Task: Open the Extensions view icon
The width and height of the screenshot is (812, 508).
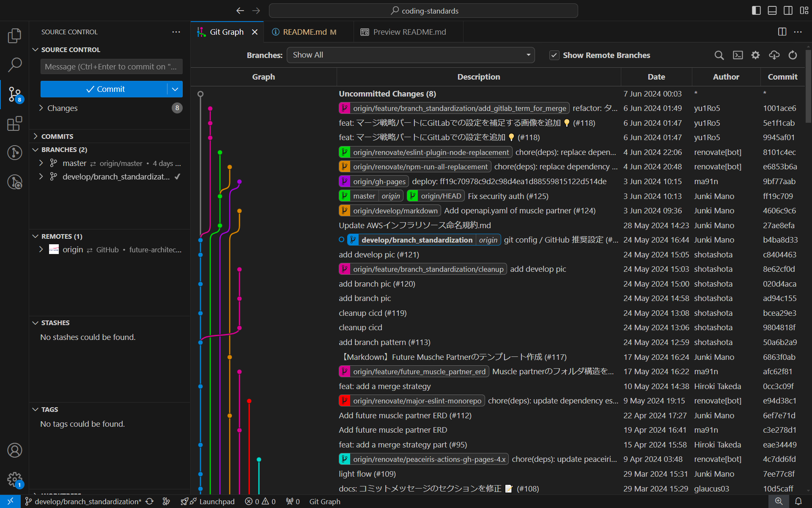Action: point(14,124)
